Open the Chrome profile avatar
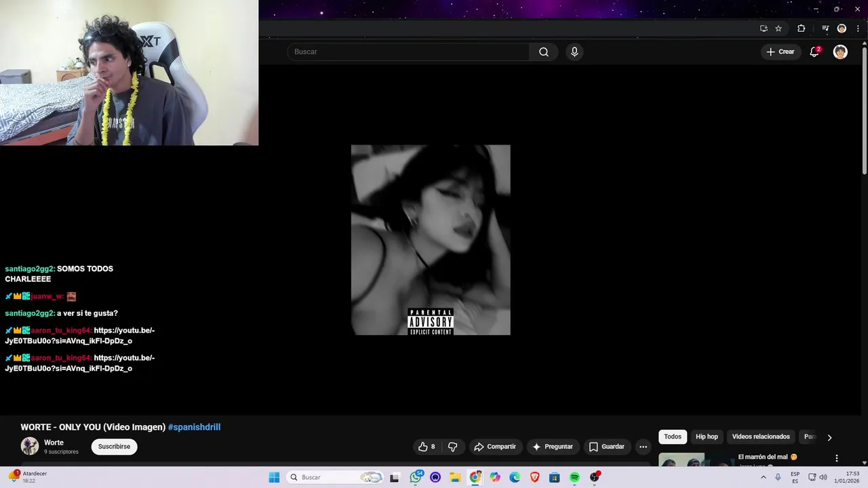The height and width of the screenshot is (488, 868). click(842, 28)
